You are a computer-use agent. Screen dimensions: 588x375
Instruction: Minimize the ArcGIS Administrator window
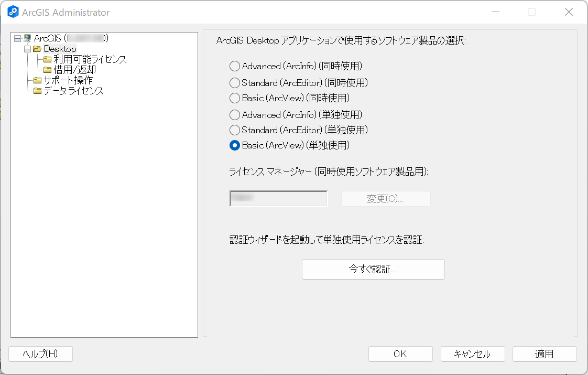click(495, 12)
